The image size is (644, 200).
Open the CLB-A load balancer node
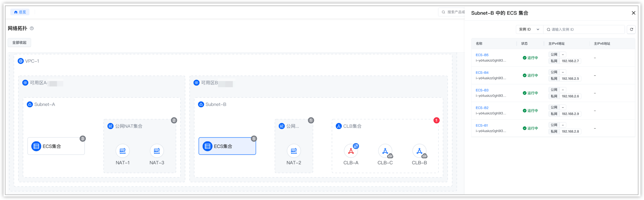tap(351, 151)
